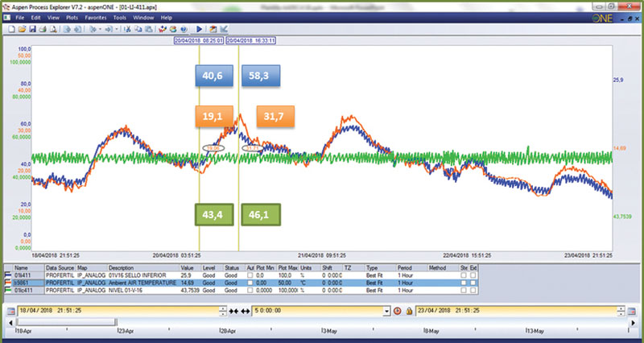Viewport: 644px width, 343px height.
Task: Click the padlock lock-time icon
Action: [x=409, y=311]
